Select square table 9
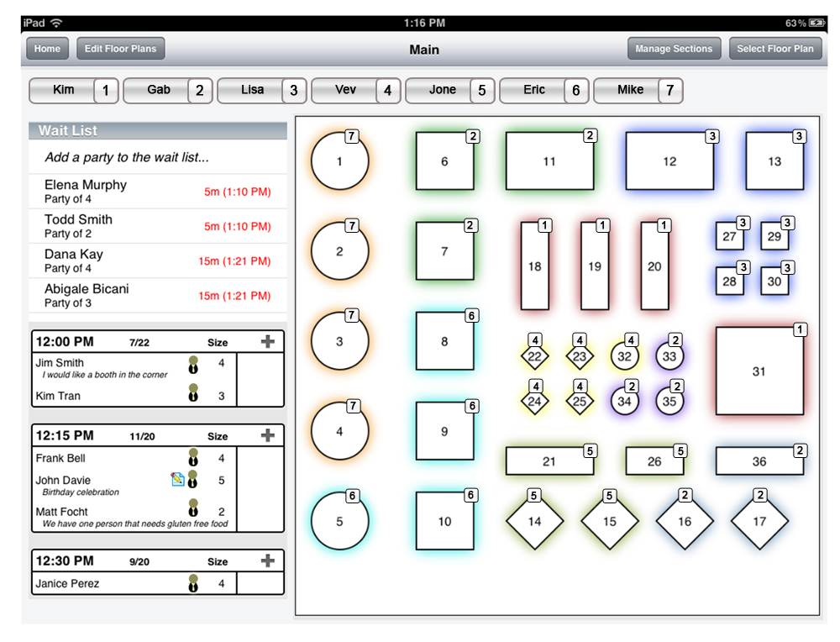This screenshot has height=642, width=840. [x=444, y=431]
